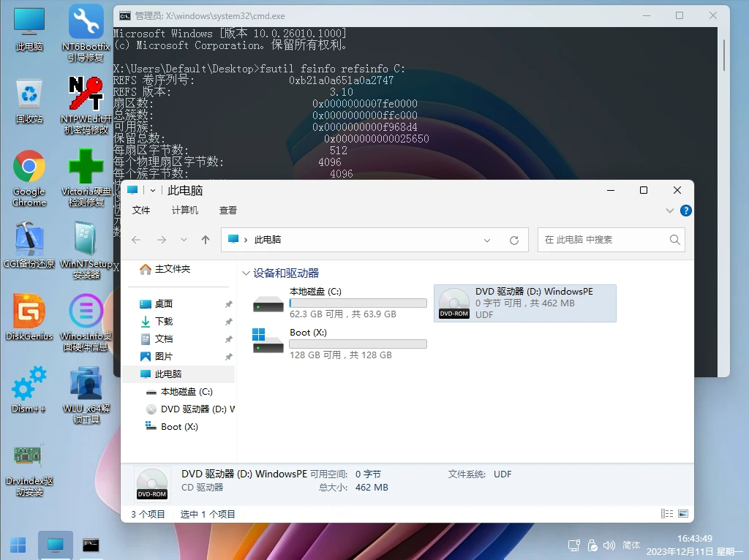Open the 计算机 ribbon tab
The width and height of the screenshot is (749, 560).
[x=185, y=211]
